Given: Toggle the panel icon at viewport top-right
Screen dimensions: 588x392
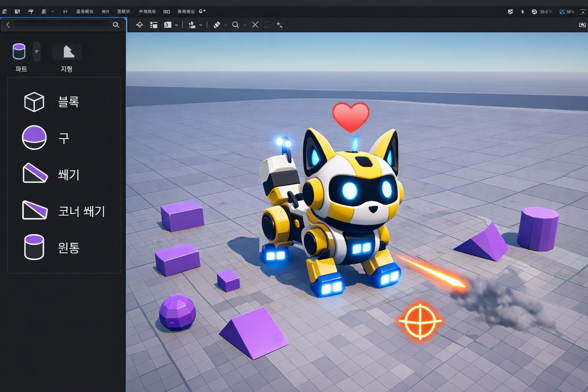Looking at the screenshot, I should coord(582,25).
